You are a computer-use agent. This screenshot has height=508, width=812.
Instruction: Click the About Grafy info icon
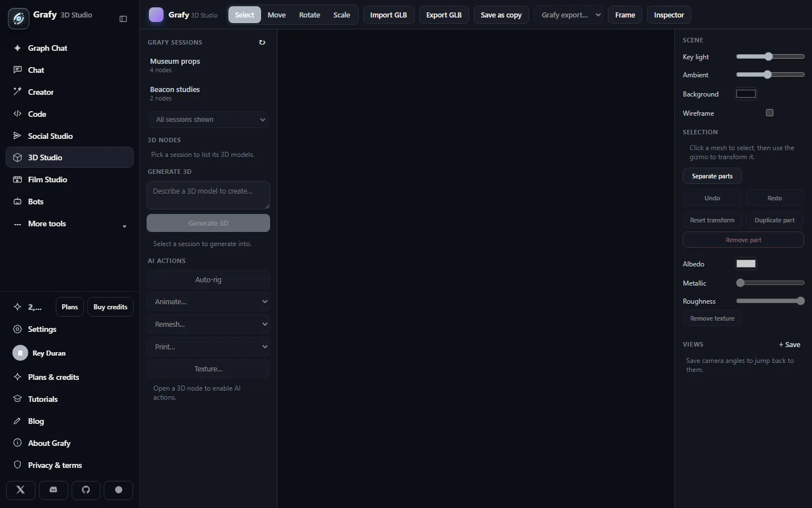click(17, 443)
